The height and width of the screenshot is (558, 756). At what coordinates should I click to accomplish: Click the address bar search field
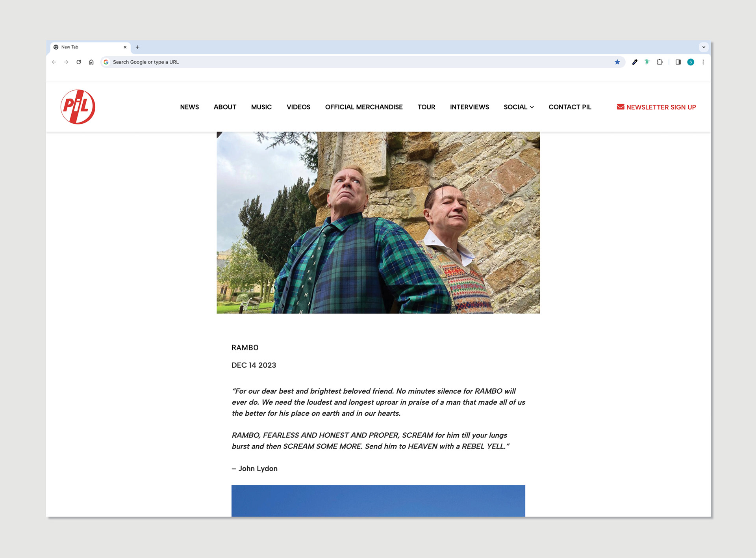(x=362, y=62)
